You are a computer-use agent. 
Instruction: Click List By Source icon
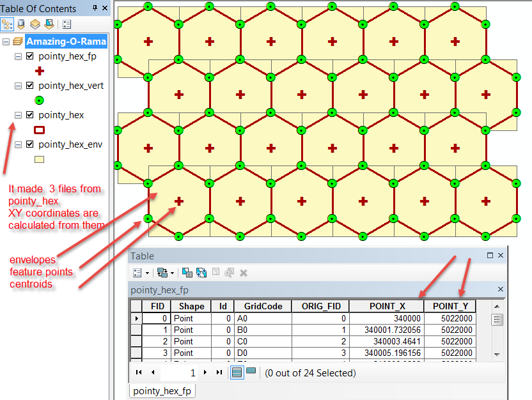point(21,24)
